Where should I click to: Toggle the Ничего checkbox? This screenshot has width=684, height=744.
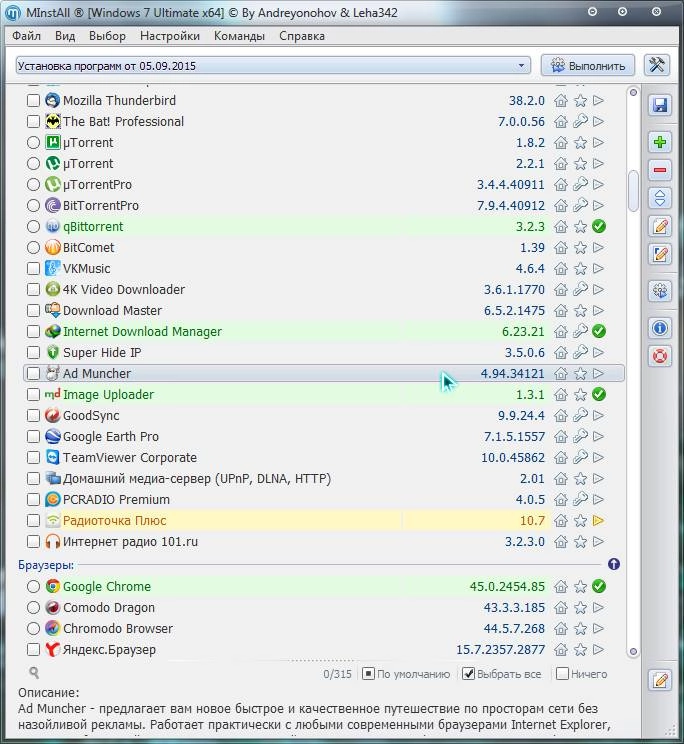coord(562,674)
